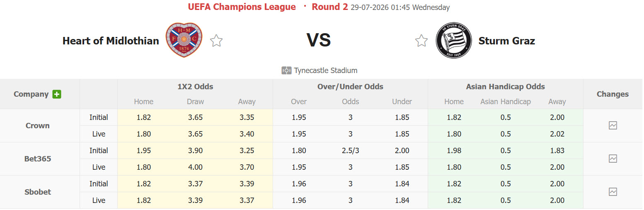Open Sbobet odds changes chart icon

click(x=613, y=192)
